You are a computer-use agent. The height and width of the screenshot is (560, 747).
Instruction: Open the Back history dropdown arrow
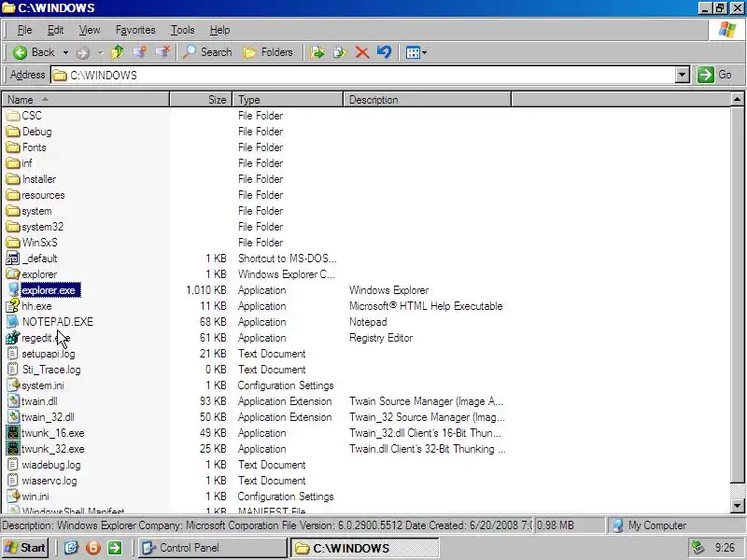tap(65, 52)
